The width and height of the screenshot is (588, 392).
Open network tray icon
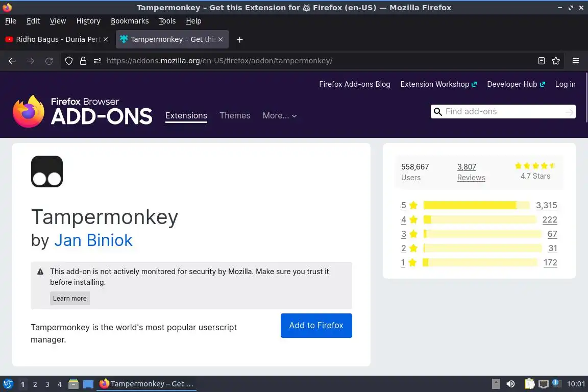(x=544, y=384)
